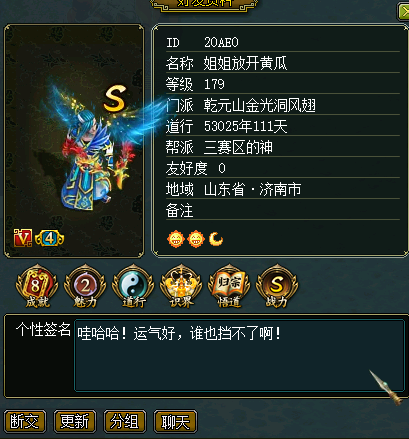Start chat with the 聊天 button
Screen dimensions: 409x439
pyautogui.click(x=175, y=421)
